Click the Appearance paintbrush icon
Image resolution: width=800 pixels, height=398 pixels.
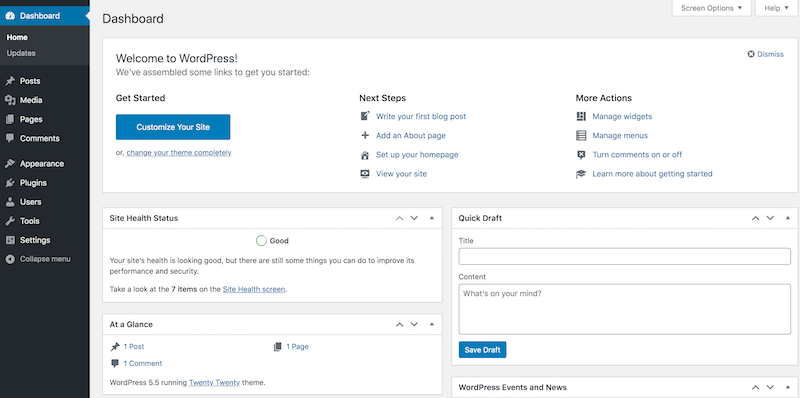pyautogui.click(x=10, y=164)
